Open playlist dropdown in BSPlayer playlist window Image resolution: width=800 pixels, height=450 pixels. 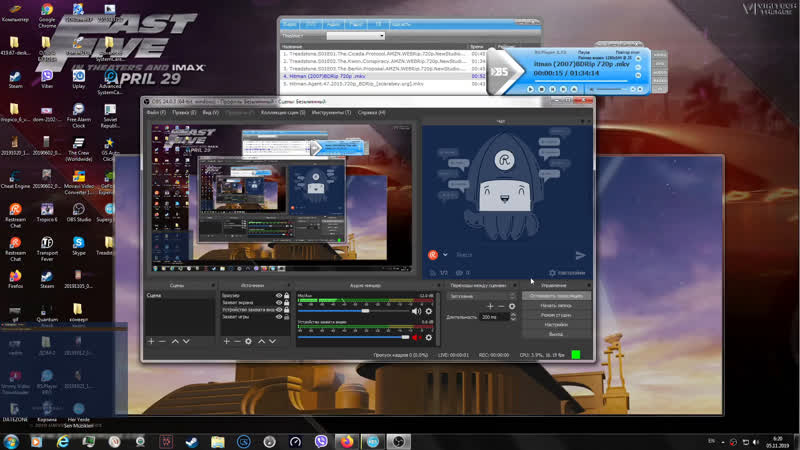(x=356, y=36)
